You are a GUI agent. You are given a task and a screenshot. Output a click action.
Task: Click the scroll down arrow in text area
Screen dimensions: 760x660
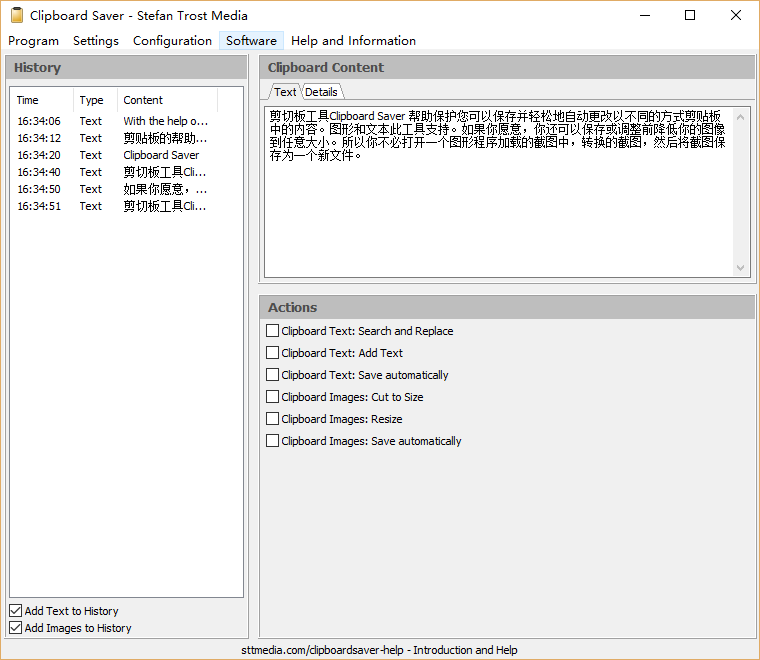tap(741, 268)
